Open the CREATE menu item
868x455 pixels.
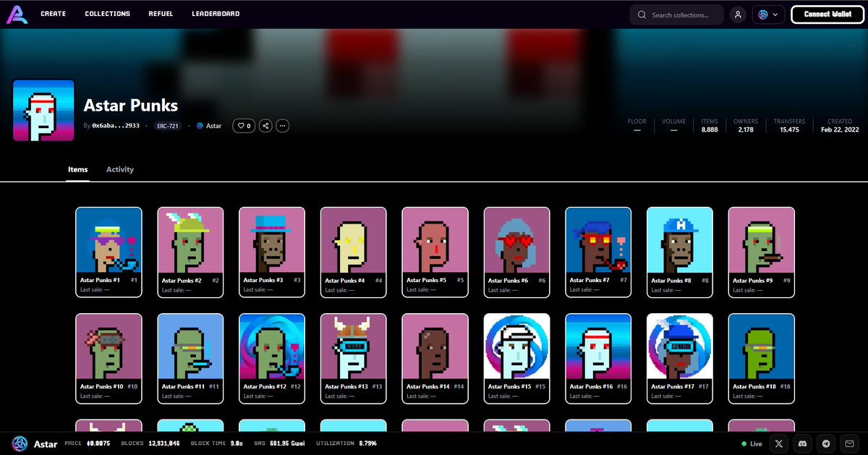coord(53,14)
